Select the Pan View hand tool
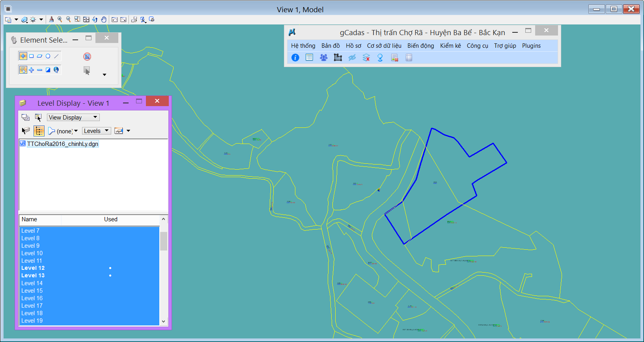This screenshot has height=342, width=644. point(104,19)
